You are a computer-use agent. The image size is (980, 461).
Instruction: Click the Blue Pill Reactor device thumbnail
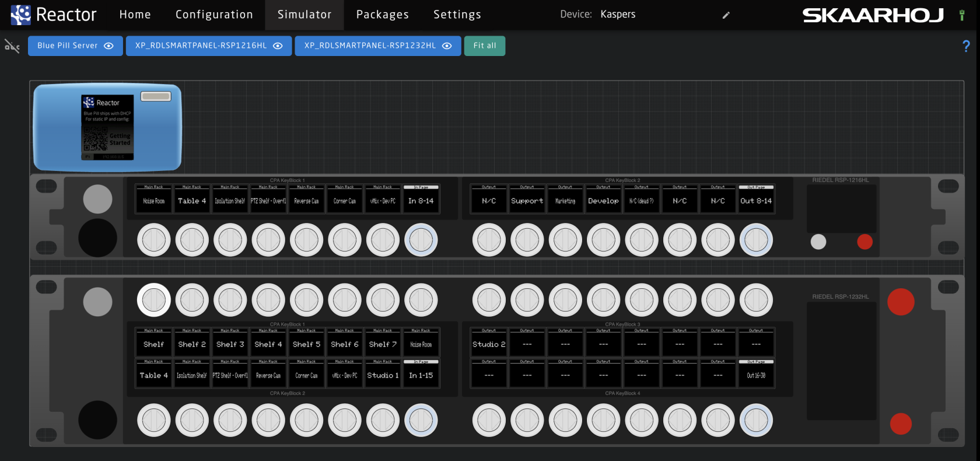pyautogui.click(x=107, y=127)
